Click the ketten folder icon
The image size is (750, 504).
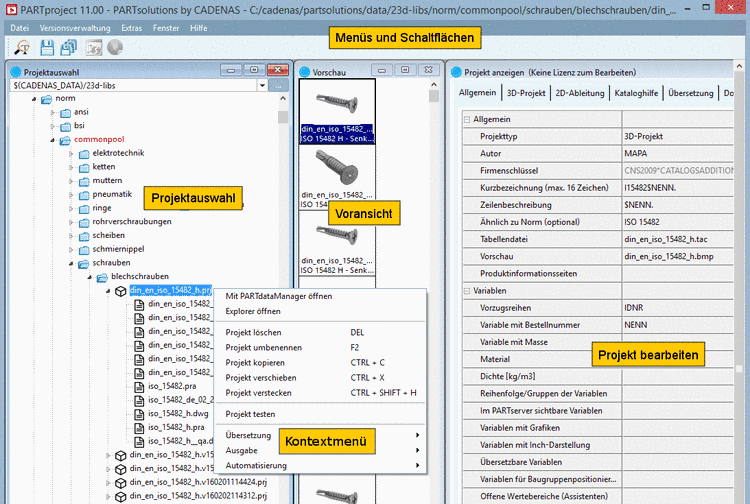click(x=84, y=167)
